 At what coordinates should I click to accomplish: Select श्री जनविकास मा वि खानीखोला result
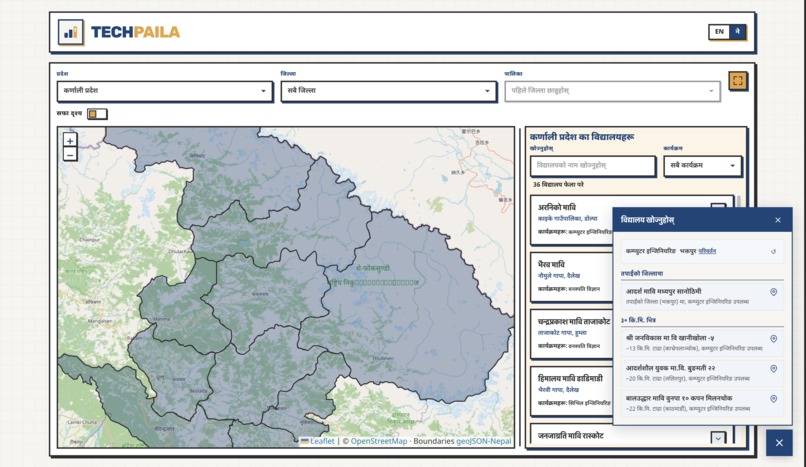pos(702,343)
